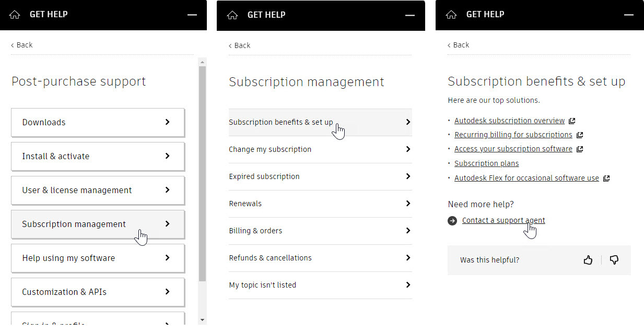
Task: Click home icon above Subscription benefits top solutions
Action: [451, 15]
